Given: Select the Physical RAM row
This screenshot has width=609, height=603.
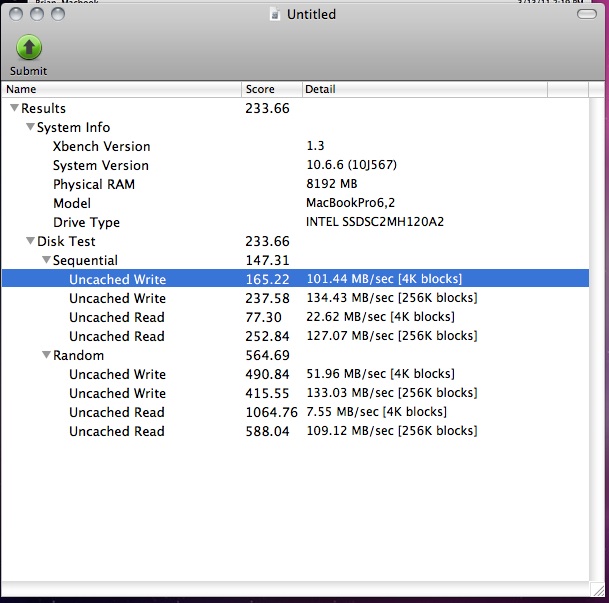Looking at the screenshot, I should pos(295,184).
